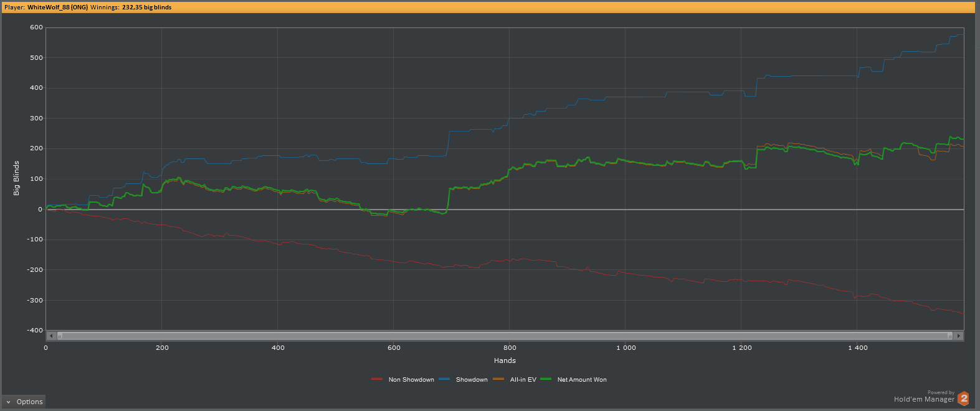Screen dimensions: 980x411
Task: Click the red Non Showdown legend swatch
Action: pos(376,379)
